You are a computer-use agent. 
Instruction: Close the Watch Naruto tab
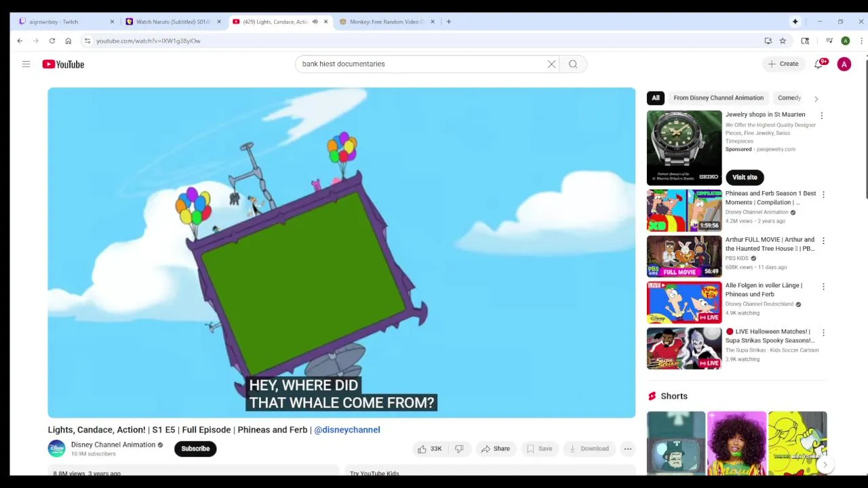tap(218, 22)
